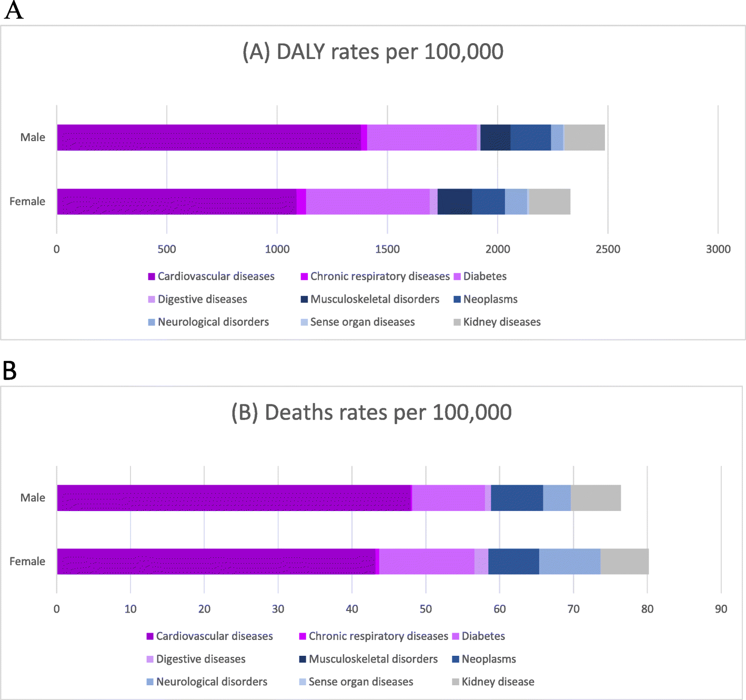Screen dimensions: 746x700
Task: Click the Male musculoskeletal bar segment in chart A
Action: click(495, 137)
